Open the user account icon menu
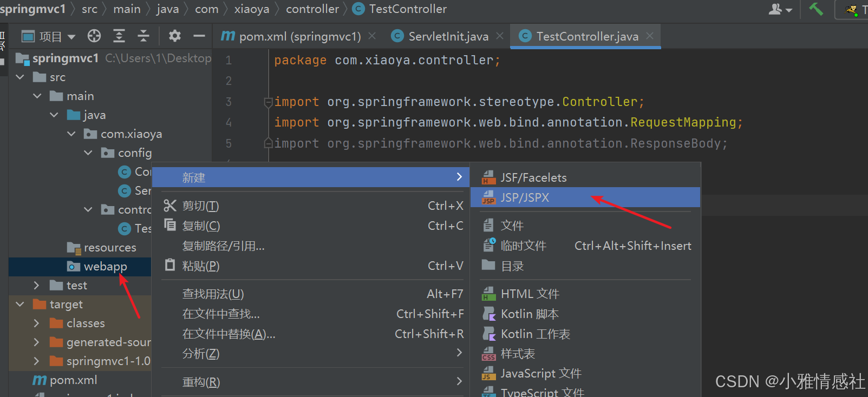The image size is (868, 397). (780, 9)
